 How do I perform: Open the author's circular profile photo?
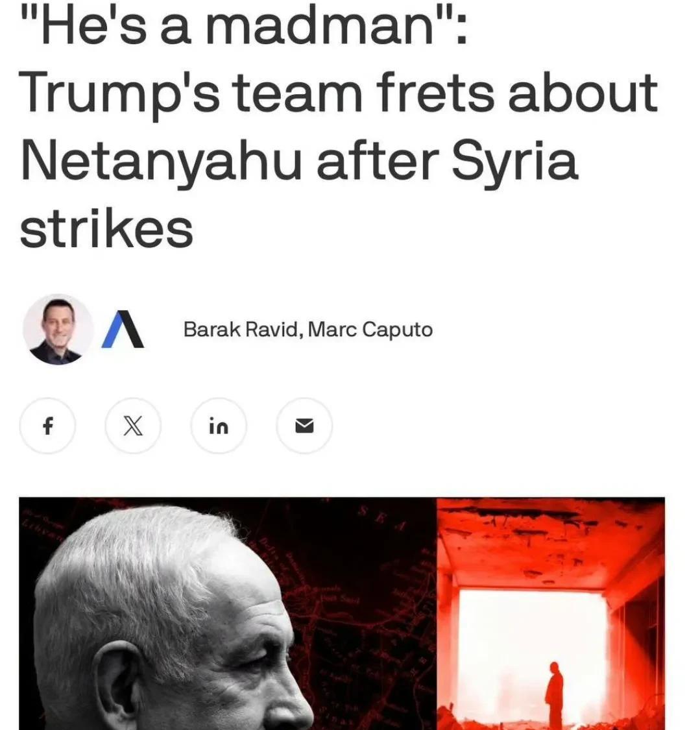[x=58, y=330]
